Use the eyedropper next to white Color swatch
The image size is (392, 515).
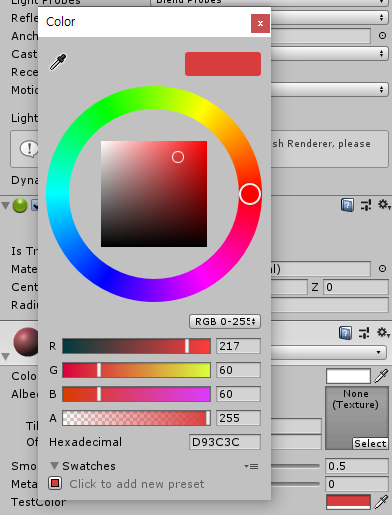pos(382,376)
